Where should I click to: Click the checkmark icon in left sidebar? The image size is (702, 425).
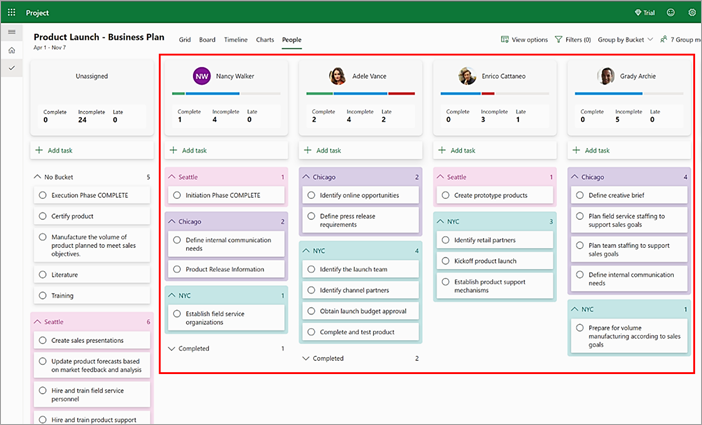(x=11, y=67)
